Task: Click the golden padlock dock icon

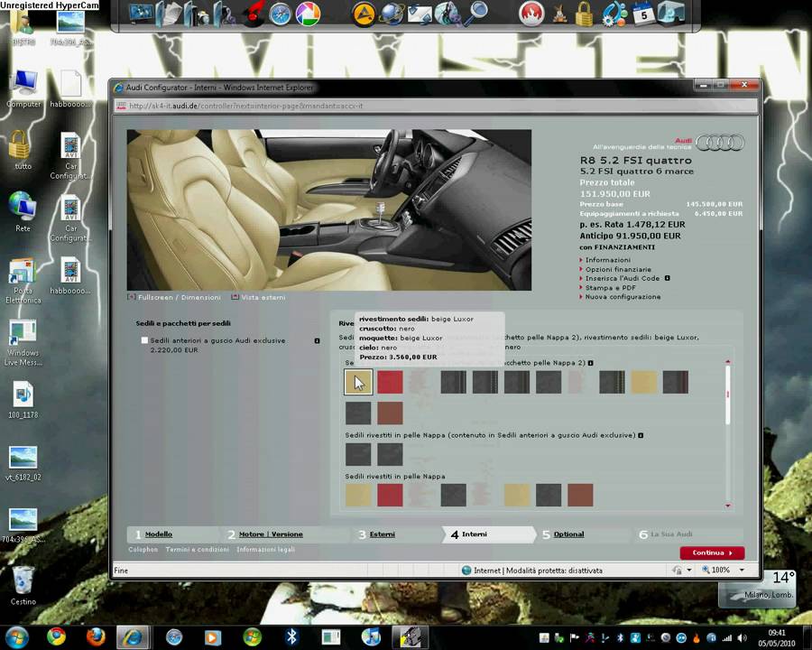Action: [584, 14]
